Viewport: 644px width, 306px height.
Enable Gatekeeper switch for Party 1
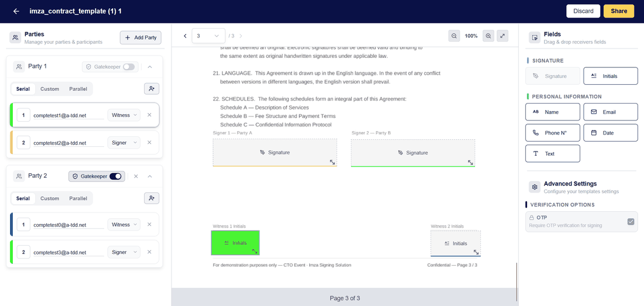(x=129, y=67)
